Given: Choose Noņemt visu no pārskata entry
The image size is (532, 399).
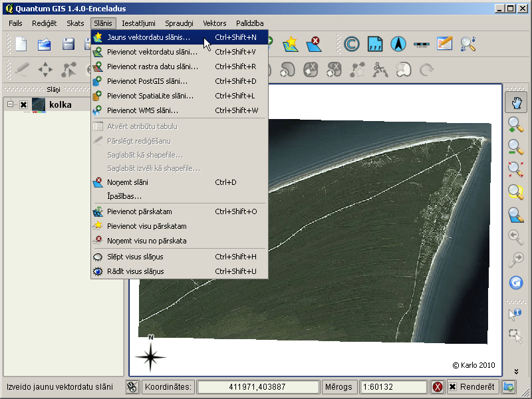Looking at the screenshot, I should (x=180, y=241).
